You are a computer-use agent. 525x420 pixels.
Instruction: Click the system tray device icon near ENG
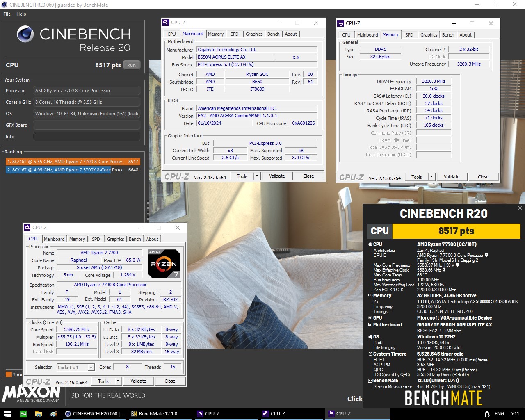487,414
